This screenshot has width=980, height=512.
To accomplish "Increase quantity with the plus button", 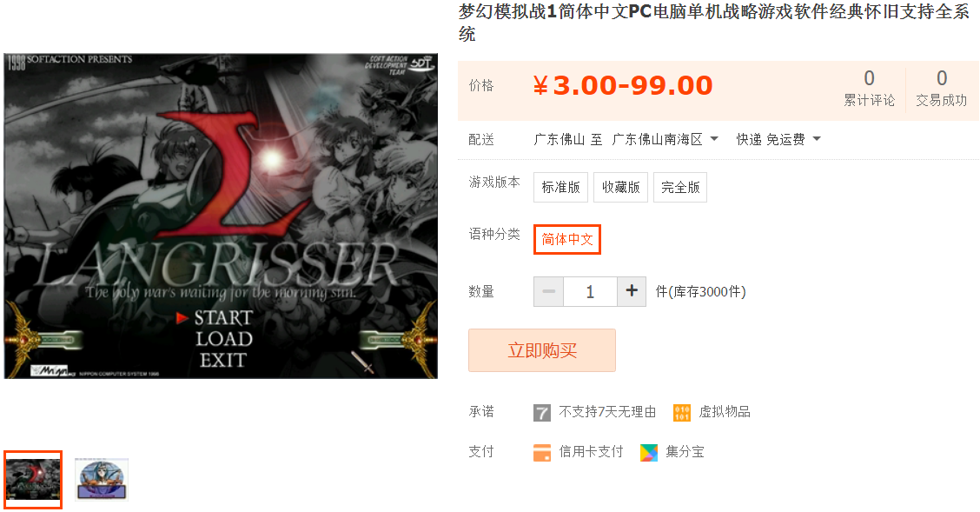I will 632,291.
